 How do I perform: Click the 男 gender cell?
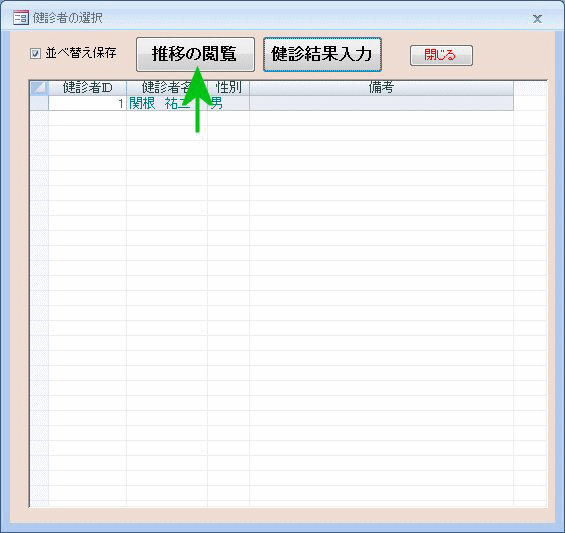[228, 103]
